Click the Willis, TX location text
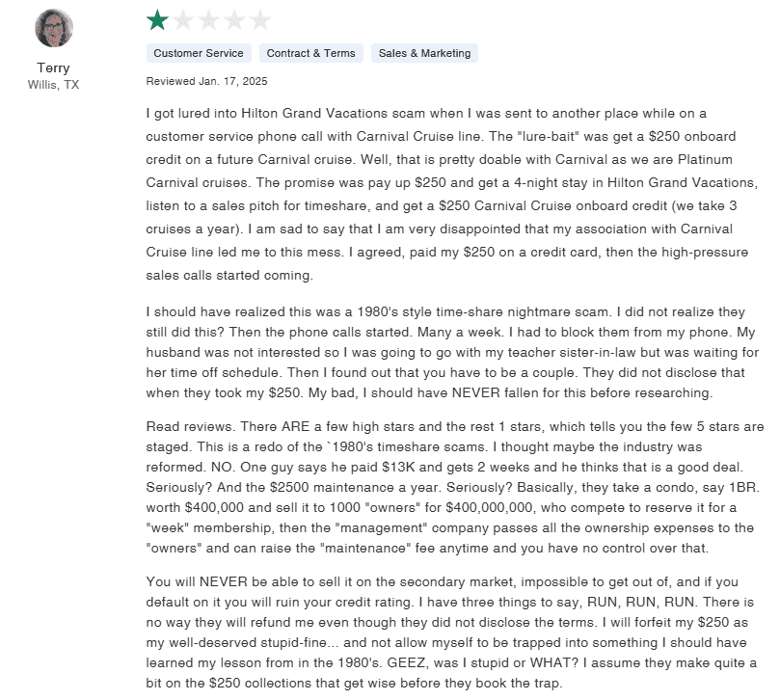 coord(54,85)
